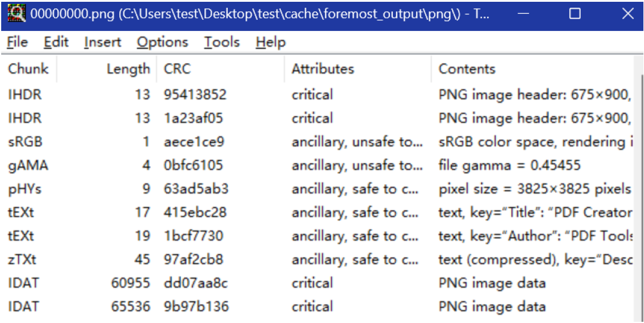Open the Options menu
The height and width of the screenshot is (323, 644).
tap(162, 42)
